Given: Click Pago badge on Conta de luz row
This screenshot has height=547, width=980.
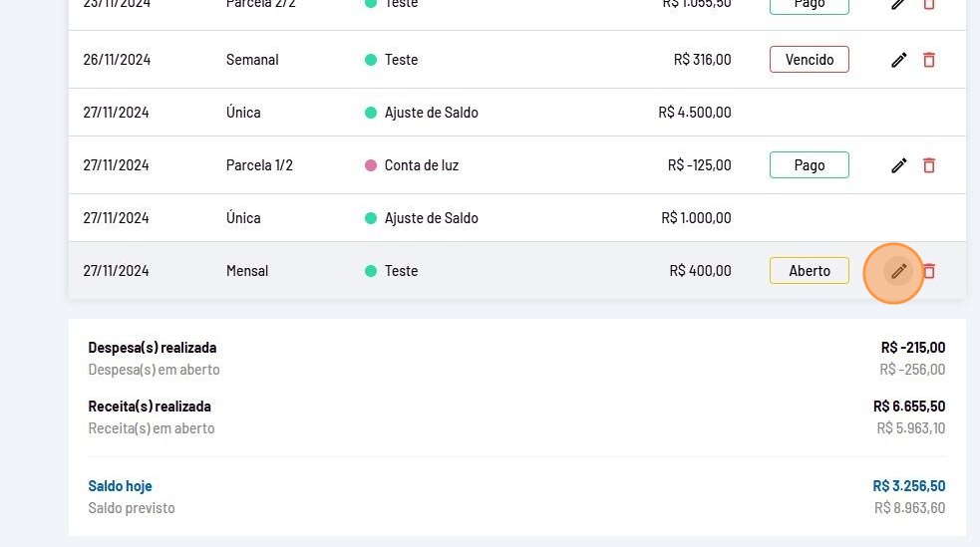Looking at the screenshot, I should 809,165.
